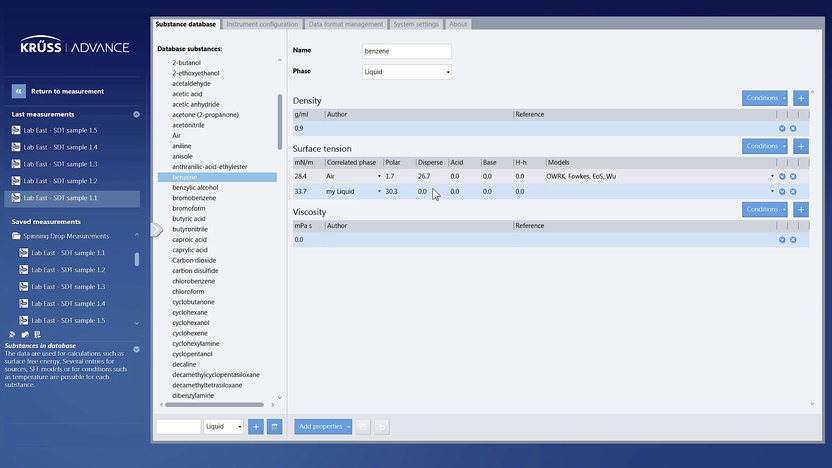This screenshot has height=468, width=832.
Task: Remove the Air surface tension row
Action: click(793, 176)
